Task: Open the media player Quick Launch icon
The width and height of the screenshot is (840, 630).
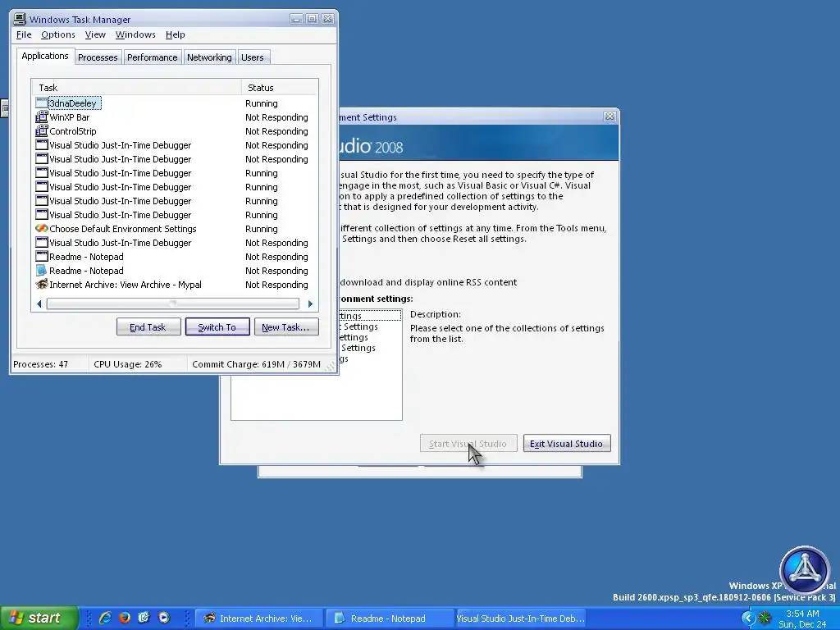Action: 164,618
